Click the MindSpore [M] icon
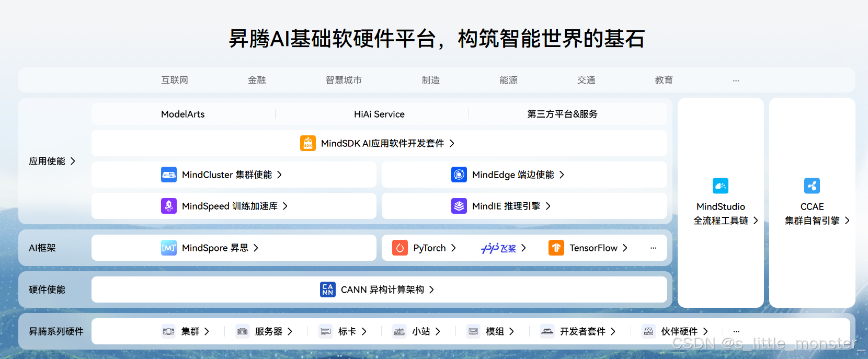This screenshot has height=359, width=868. 169,248
